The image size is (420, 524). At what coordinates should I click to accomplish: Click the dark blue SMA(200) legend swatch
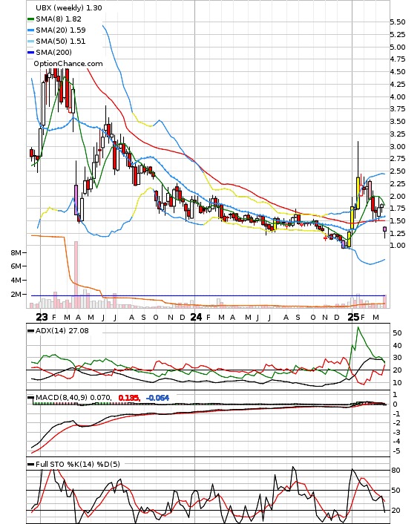point(30,52)
